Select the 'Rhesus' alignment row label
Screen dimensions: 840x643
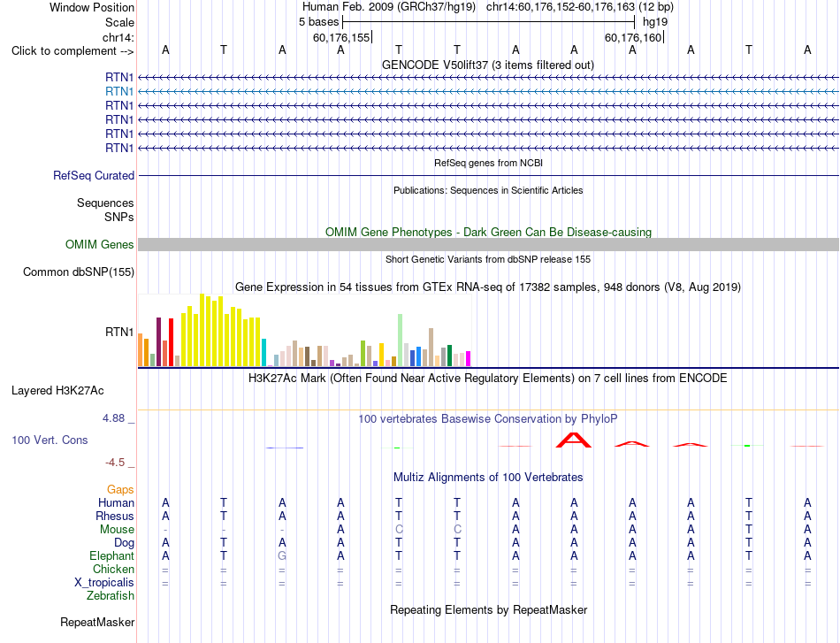(x=115, y=517)
